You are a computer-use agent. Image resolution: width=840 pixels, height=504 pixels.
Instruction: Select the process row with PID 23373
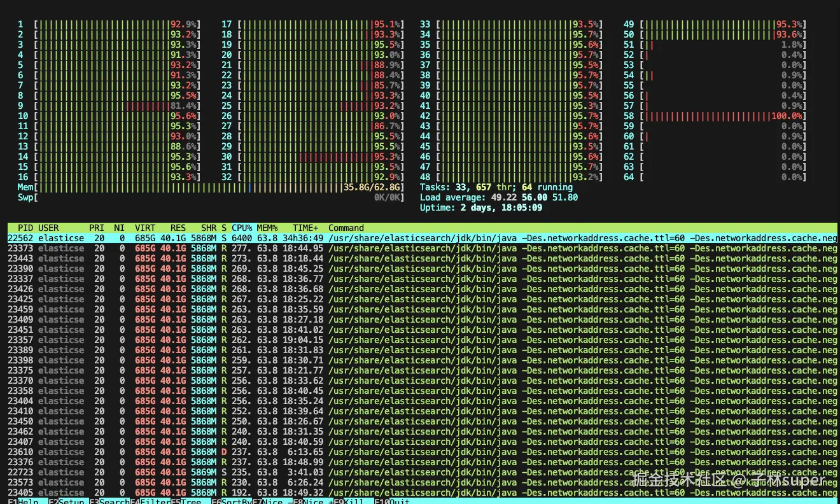click(423, 248)
